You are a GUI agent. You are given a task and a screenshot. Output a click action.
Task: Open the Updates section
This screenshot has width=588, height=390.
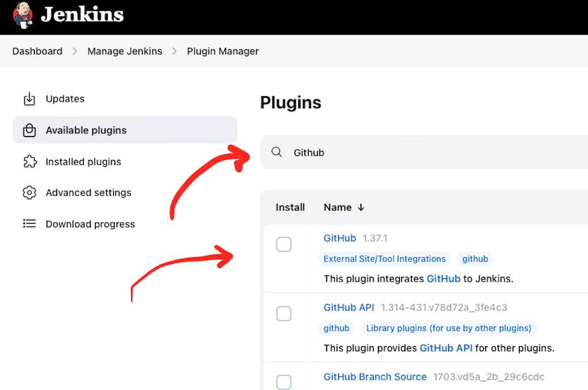65,98
